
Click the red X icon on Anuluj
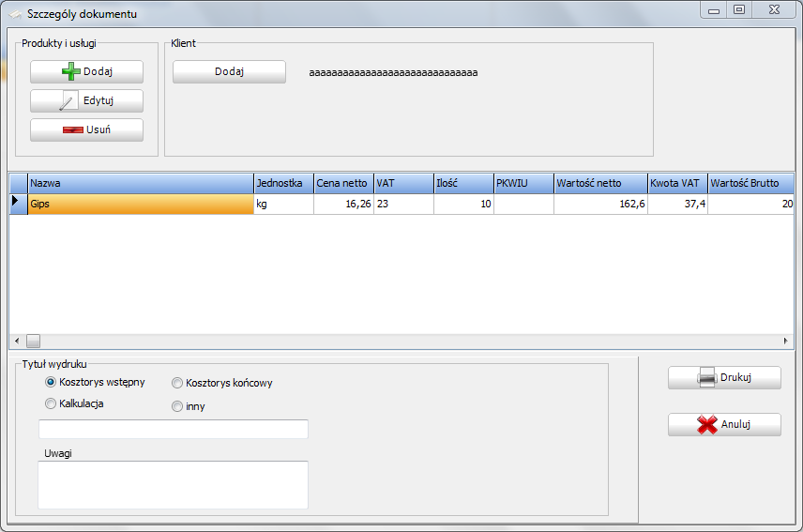click(707, 424)
